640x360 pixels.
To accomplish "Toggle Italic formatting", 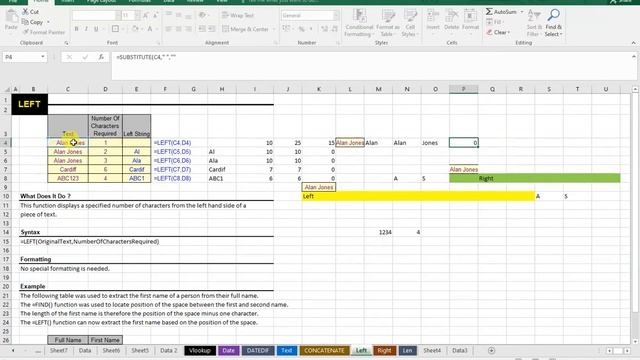I will pos(86,29).
